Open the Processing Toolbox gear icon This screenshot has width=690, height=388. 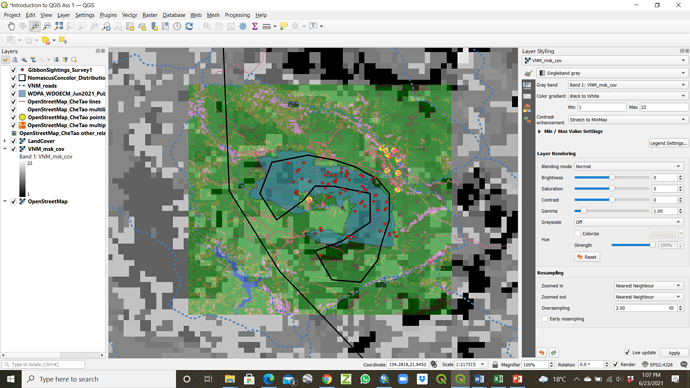(243, 26)
